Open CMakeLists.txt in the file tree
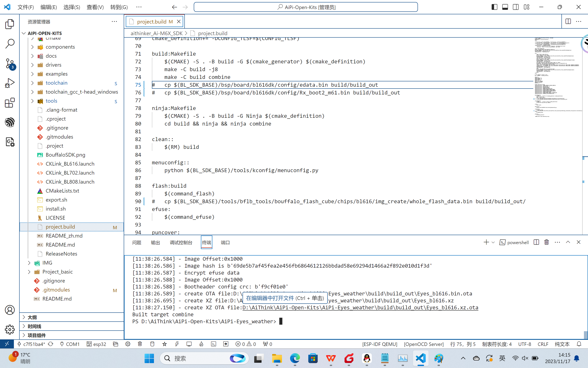 [x=62, y=191]
